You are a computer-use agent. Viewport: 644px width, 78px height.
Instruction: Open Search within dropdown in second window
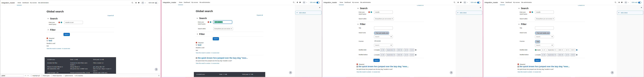coord(223,29)
